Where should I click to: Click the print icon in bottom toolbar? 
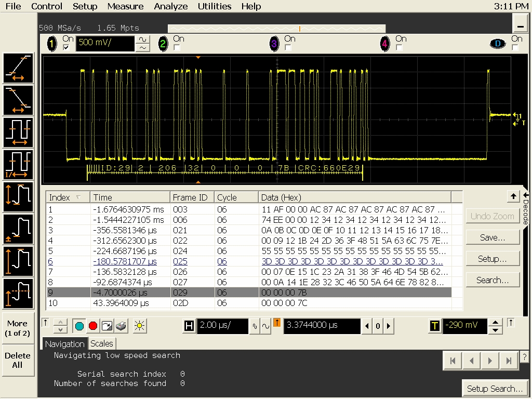click(x=121, y=326)
